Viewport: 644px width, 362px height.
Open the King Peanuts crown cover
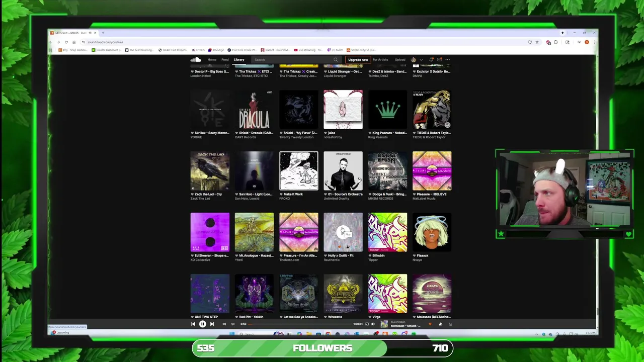coord(387,110)
